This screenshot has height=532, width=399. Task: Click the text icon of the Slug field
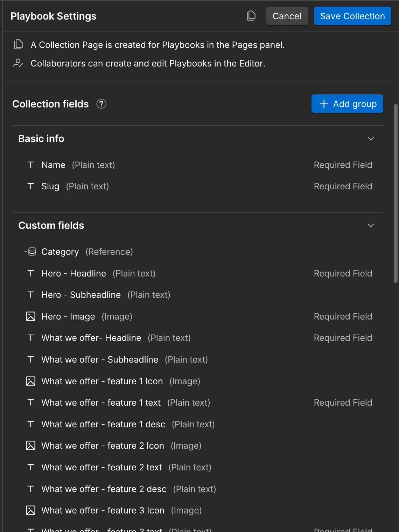(x=31, y=186)
